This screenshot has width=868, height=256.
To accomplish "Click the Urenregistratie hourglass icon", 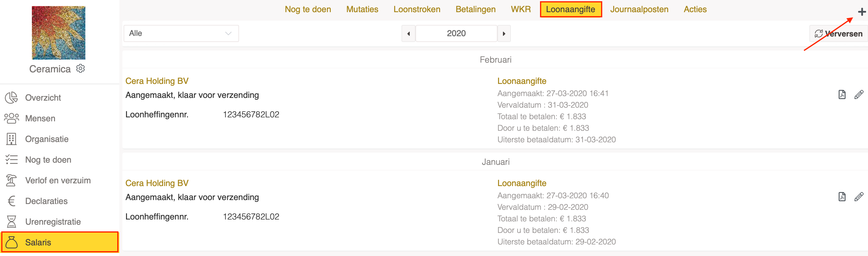I will point(12,222).
